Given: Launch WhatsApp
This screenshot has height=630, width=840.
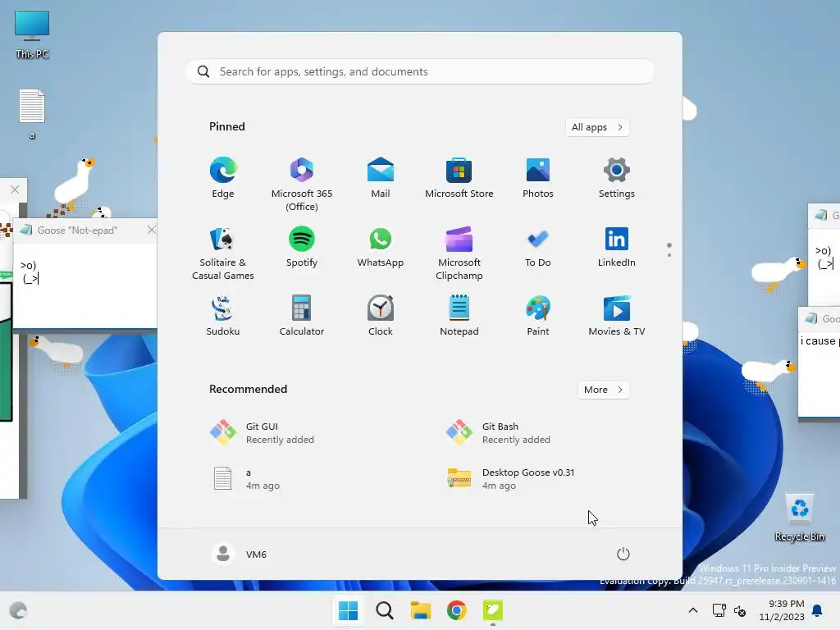Looking at the screenshot, I should point(381,247).
